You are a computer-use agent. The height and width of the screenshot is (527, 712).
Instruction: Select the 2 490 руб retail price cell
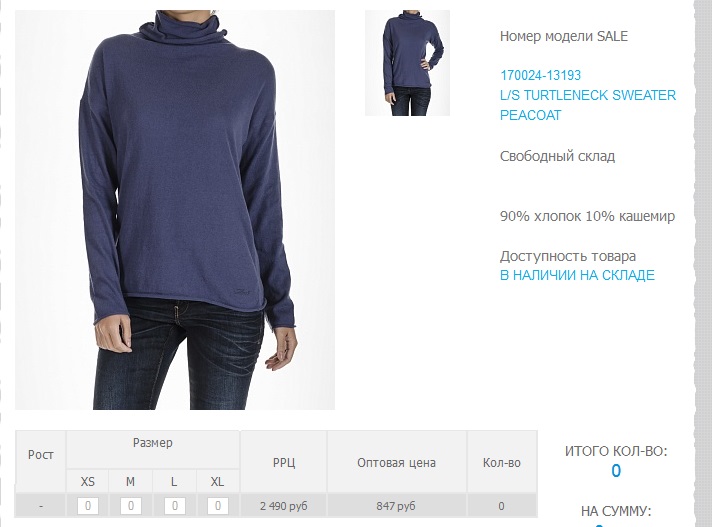[284, 506]
